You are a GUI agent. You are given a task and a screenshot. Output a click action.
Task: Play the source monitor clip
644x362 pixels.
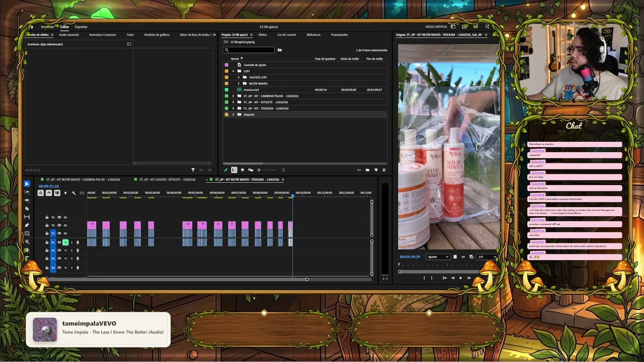click(x=460, y=278)
